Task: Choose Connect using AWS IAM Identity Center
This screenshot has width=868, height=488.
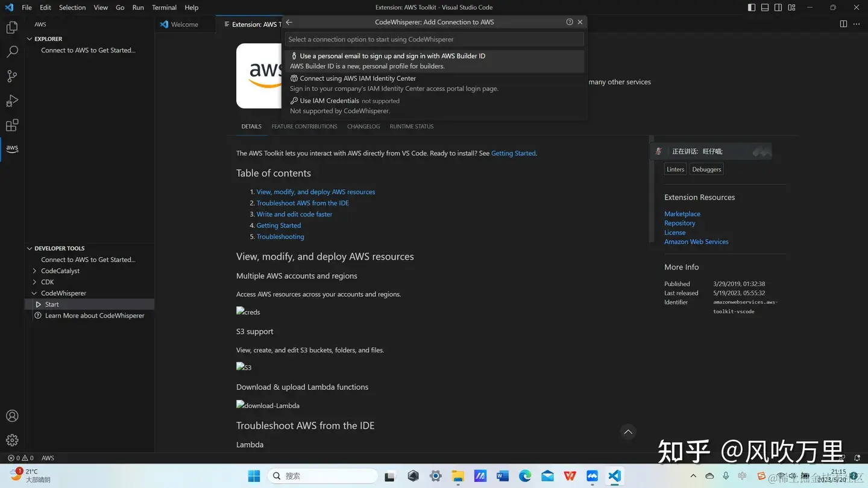Action: (x=434, y=83)
